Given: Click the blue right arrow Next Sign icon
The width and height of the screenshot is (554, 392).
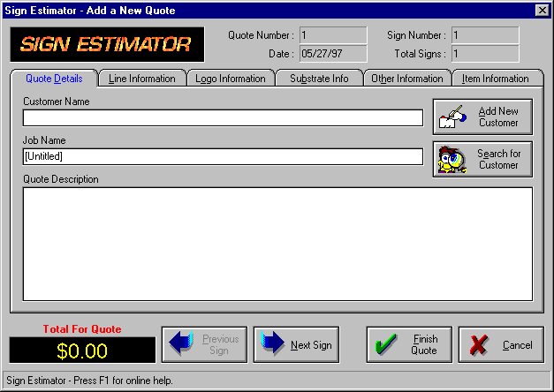Looking at the screenshot, I should [x=272, y=344].
